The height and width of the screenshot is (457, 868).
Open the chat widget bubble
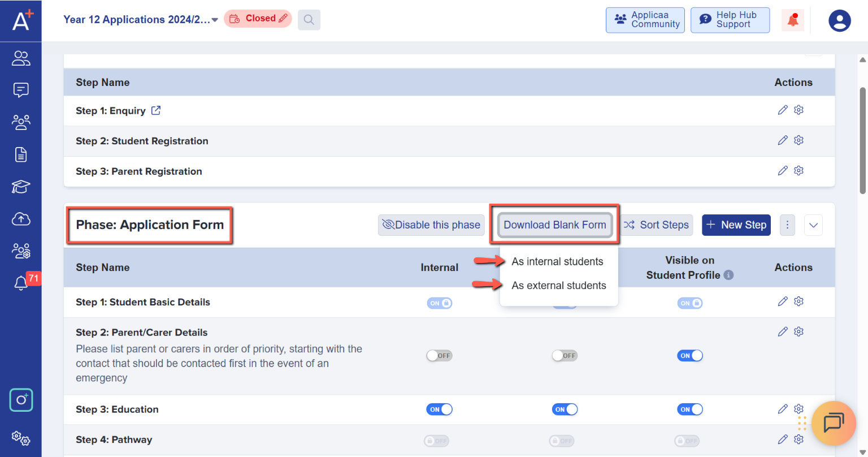tap(833, 423)
